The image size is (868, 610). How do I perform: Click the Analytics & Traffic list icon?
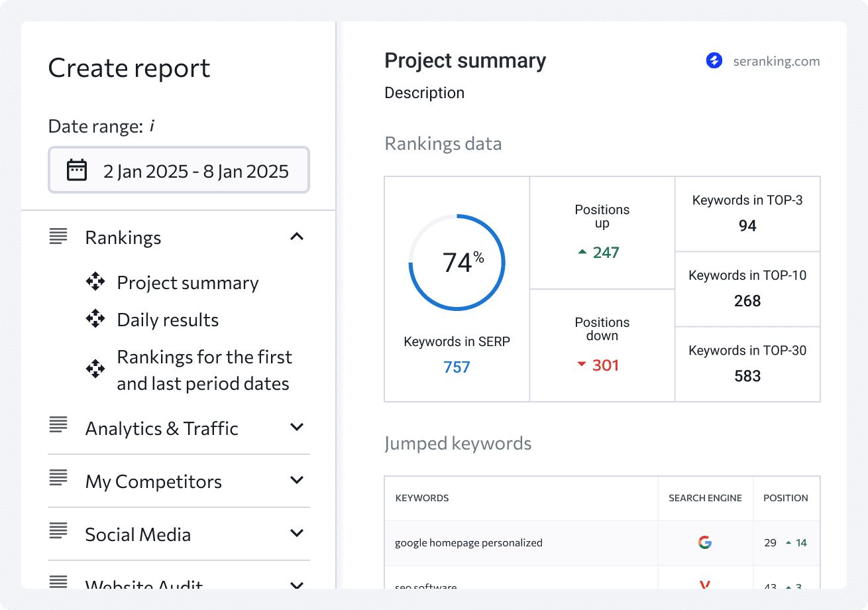pyautogui.click(x=58, y=426)
